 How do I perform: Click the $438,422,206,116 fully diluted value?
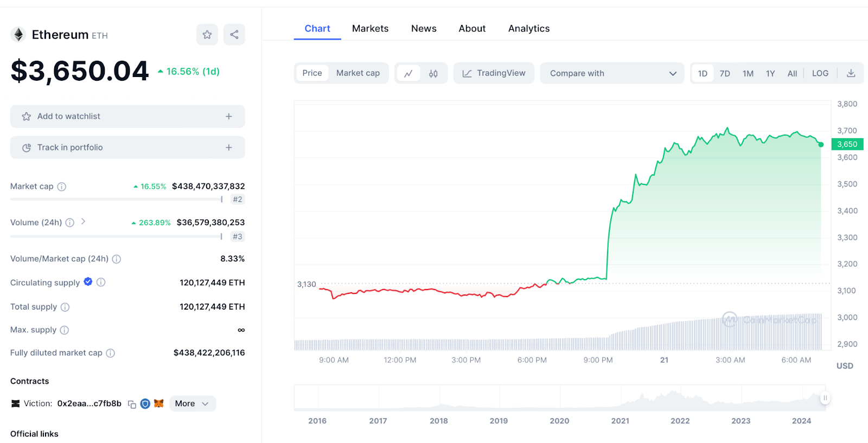point(209,353)
